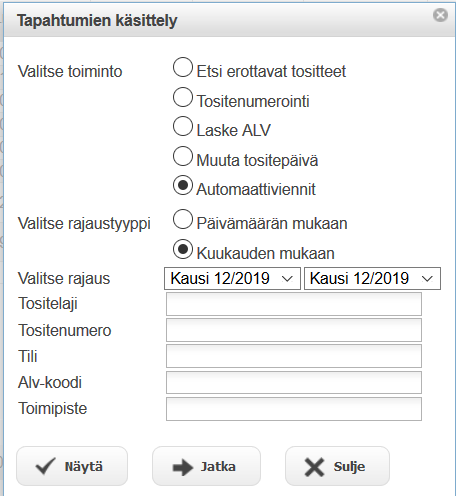Open the second Kausi 12/2019 dropdown
This screenshot has height=496, width=456.
tap(372, 278)
